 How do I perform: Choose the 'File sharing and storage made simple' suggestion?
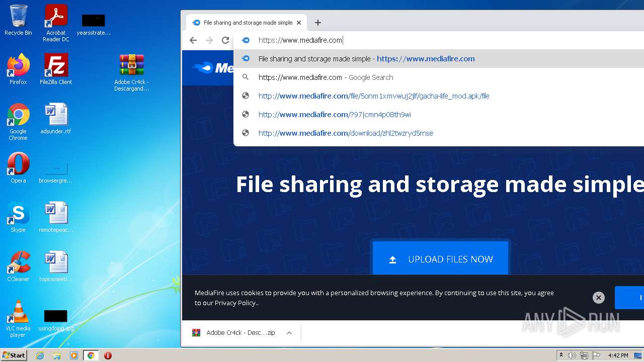[x=439, y=59]
